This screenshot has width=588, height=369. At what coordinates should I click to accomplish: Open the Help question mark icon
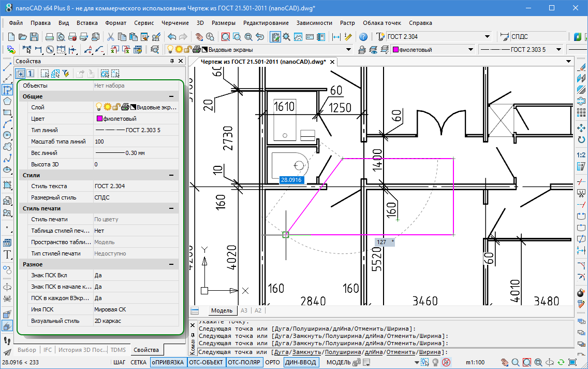click(x=363, y=37)
